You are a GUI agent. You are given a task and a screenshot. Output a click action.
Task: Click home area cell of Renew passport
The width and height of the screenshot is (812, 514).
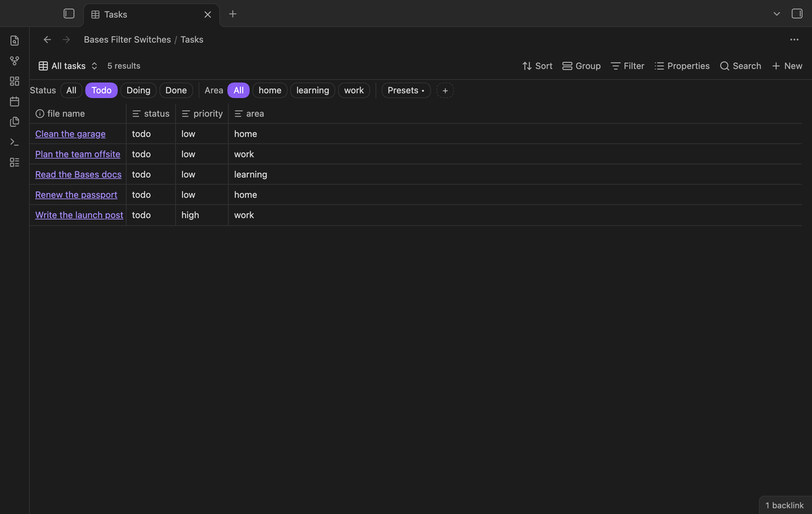click(x=515, y=195)
